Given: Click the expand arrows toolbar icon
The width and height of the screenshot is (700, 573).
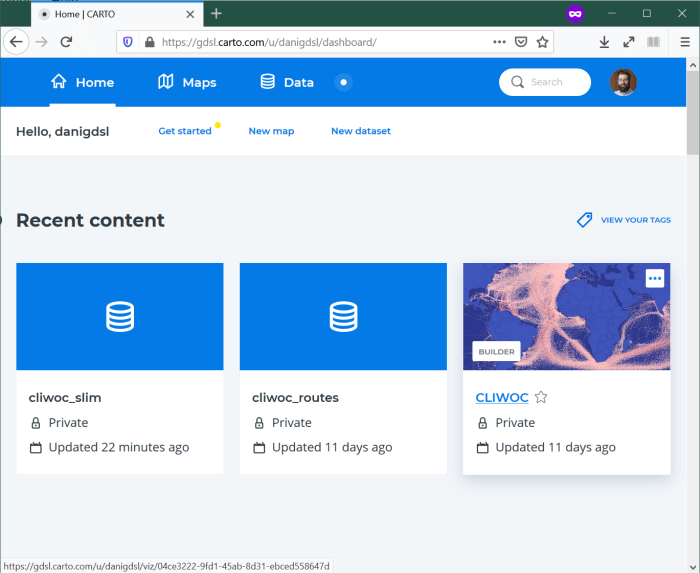Looking at the screenshot, I should 629,42.
